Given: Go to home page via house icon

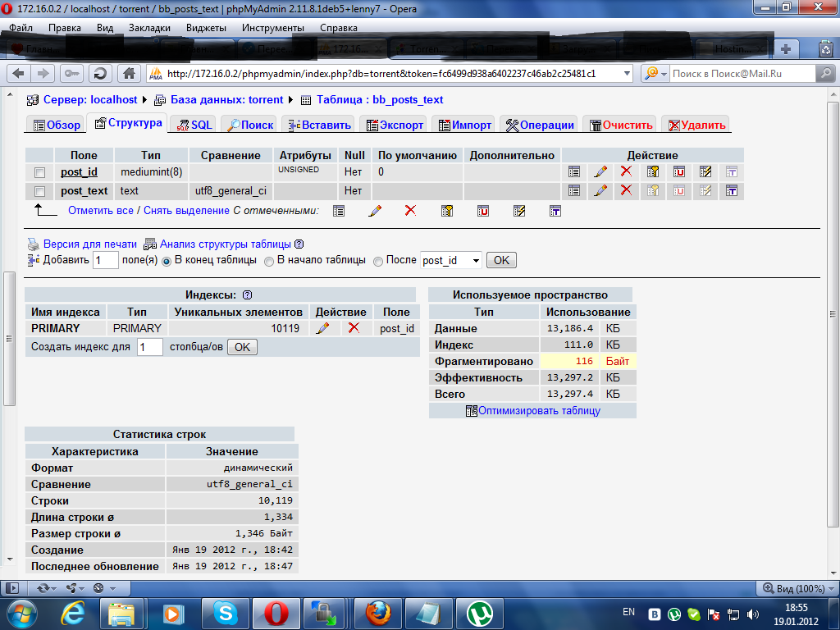Looking at the screenshot, I should [x=128, y=73].
